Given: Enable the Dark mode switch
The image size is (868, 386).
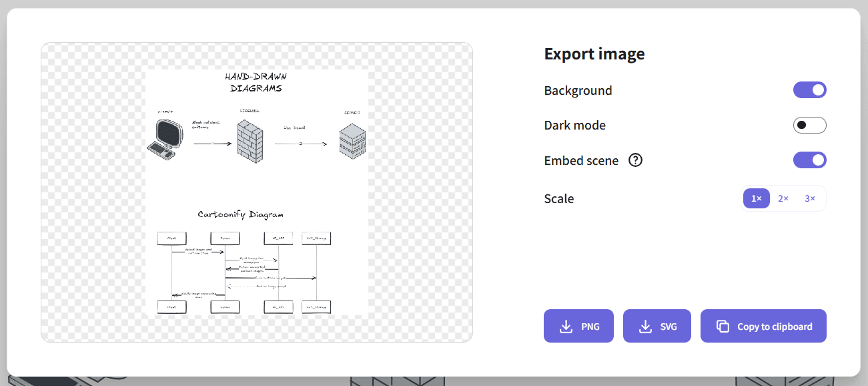Looking at the screenshot, I should 809,126.
